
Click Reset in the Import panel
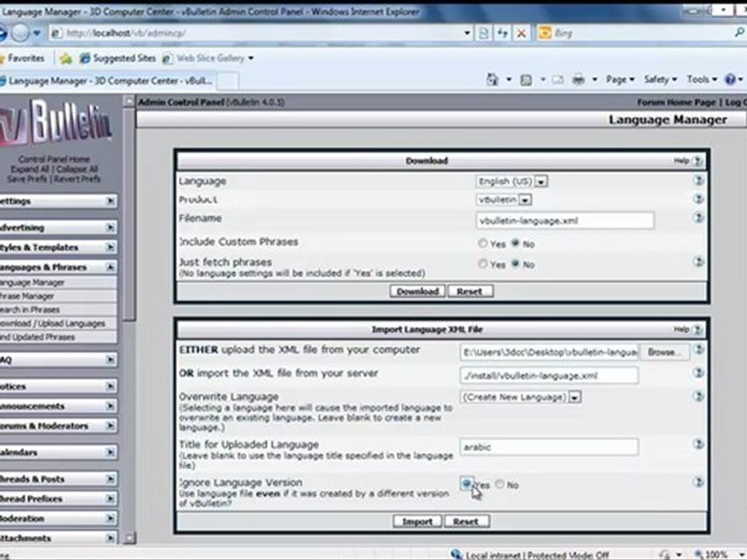(x=466, y=521)
